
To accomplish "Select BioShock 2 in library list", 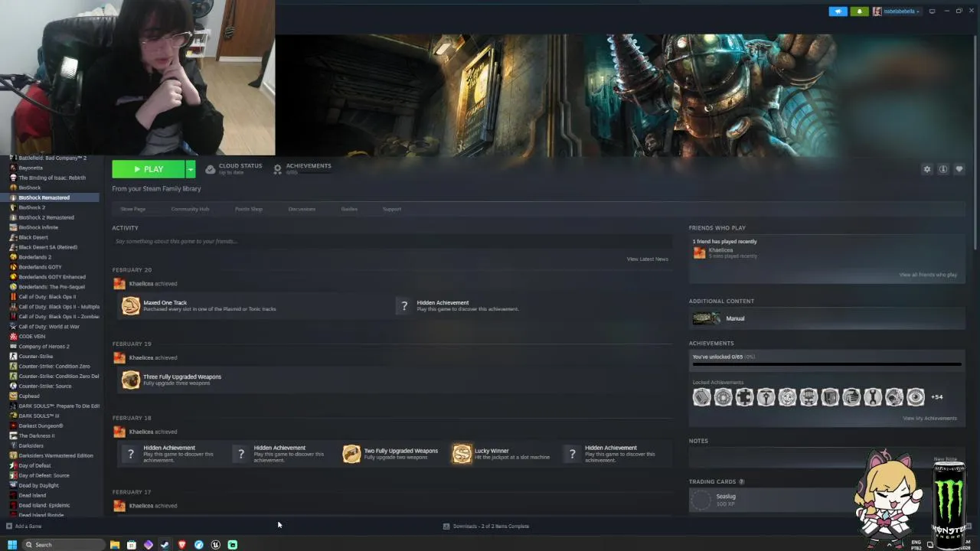I will [x=31, y=207].
